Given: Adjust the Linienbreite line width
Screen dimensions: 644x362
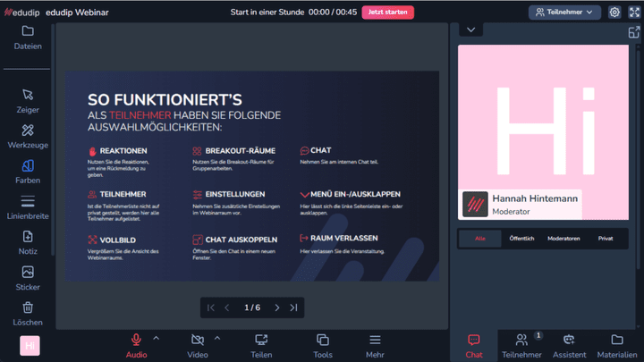Looking at the screenshot, I should [x=28, y=207].
